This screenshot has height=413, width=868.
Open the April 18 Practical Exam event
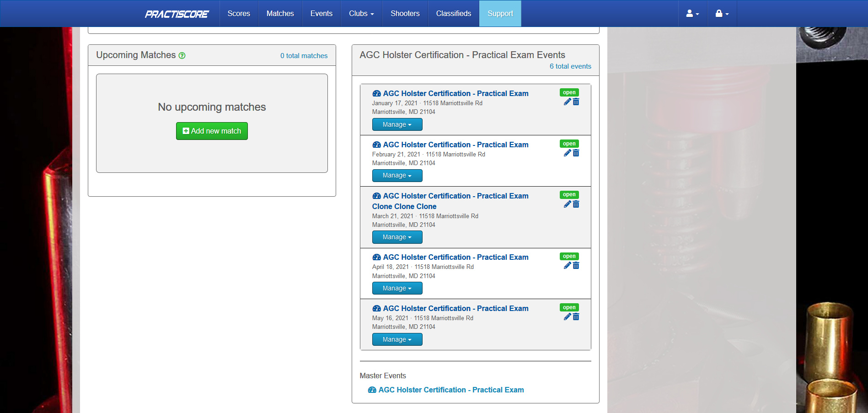[450, 257]
